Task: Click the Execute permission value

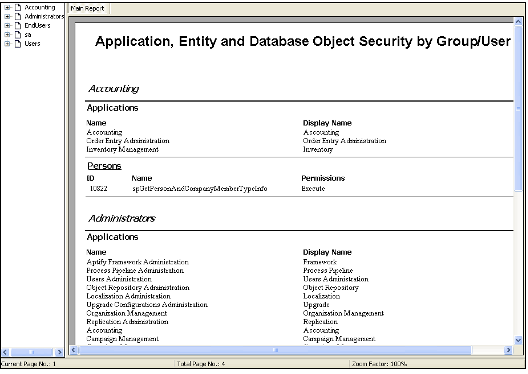Action: 313,189
